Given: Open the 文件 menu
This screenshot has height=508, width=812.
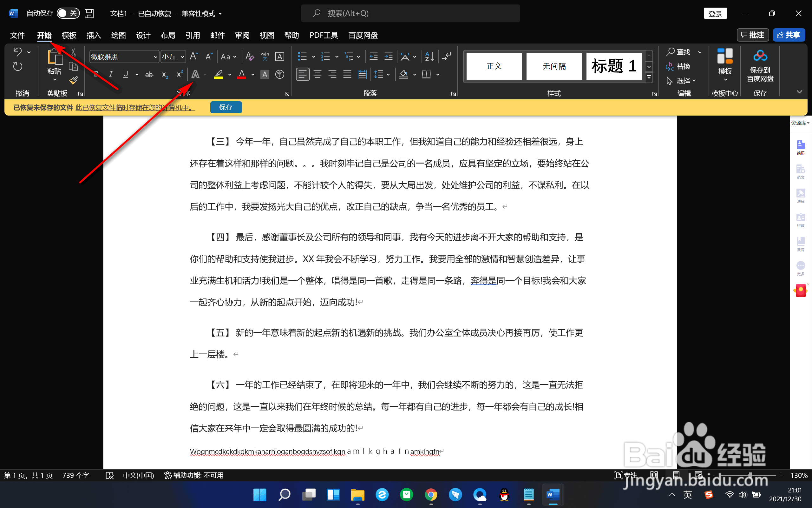Looking at the screenshot, I should coord(17,35).
